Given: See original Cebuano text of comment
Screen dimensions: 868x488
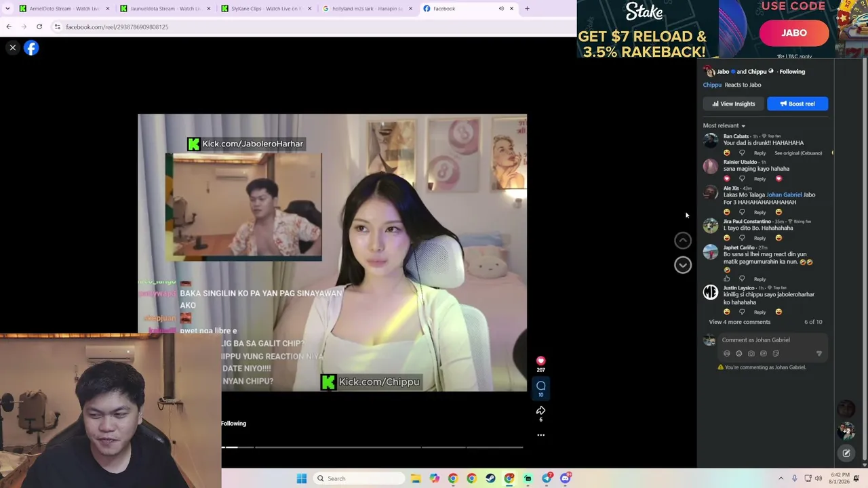Looking at the screenshot, I should (x=798, y=153).
